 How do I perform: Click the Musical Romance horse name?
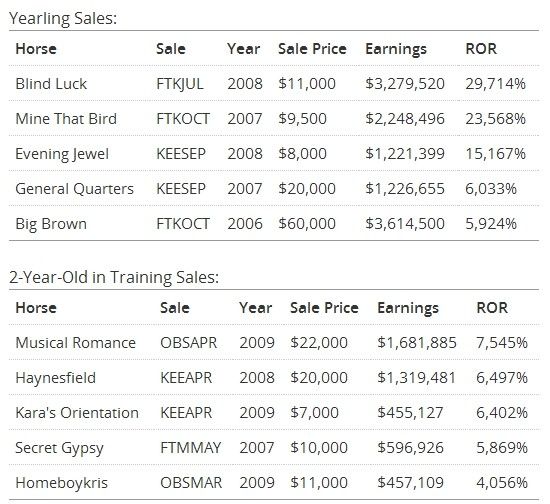[75, 343]
